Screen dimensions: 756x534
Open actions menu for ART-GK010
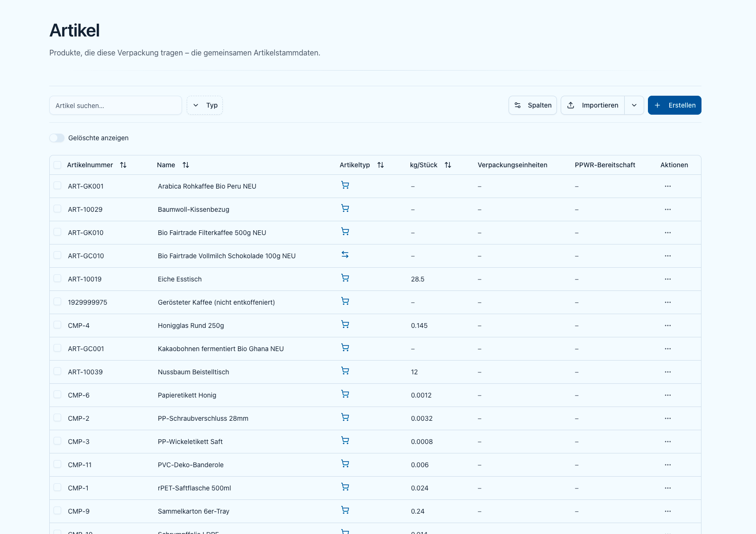668,233
